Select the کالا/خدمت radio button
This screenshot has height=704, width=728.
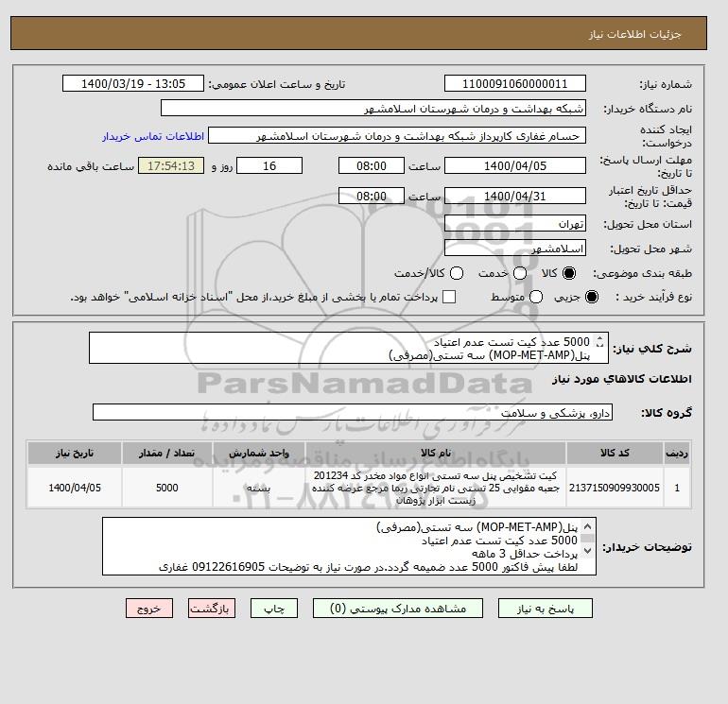click(x=457, y=273)
